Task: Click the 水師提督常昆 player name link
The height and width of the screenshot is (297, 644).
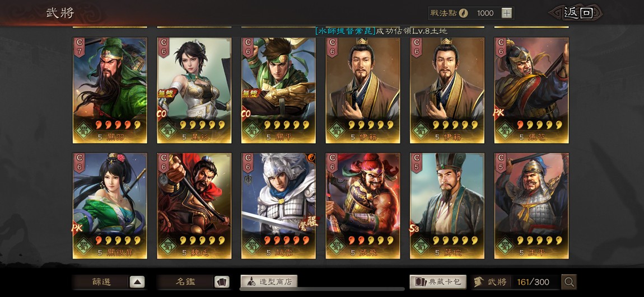Action: (346, 31)
